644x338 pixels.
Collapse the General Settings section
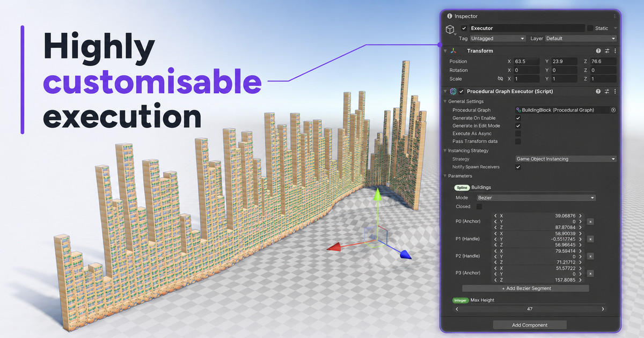pos(445,101)
